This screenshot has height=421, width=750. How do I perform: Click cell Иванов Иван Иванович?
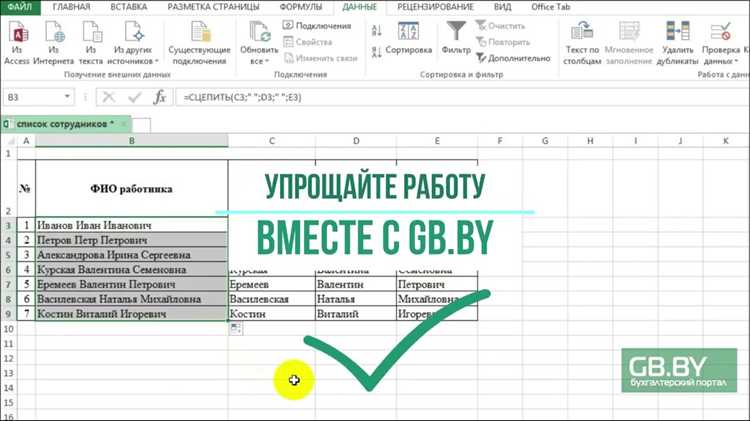click(x=132, y=225)
